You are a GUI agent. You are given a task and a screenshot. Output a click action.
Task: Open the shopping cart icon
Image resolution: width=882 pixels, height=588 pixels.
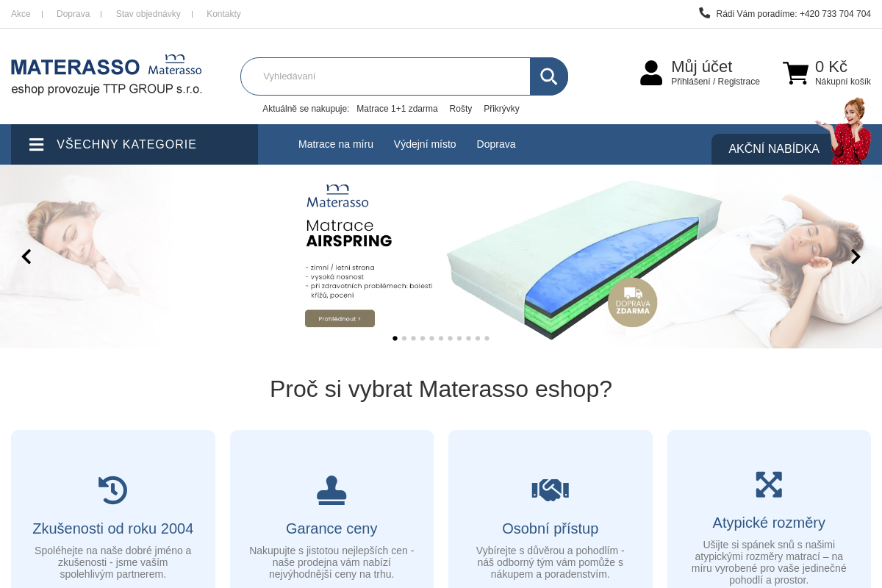795,73
